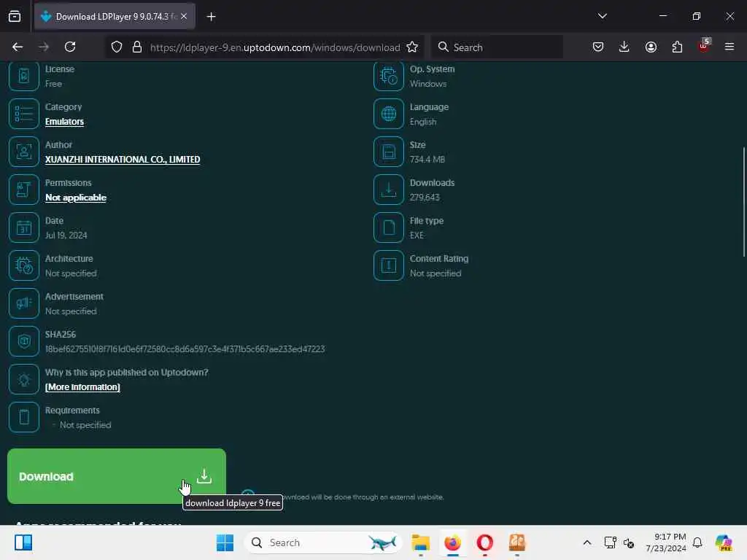The image size is (747, 560).
Task: Open the Firefox View button
Action: tap(15, 16)
